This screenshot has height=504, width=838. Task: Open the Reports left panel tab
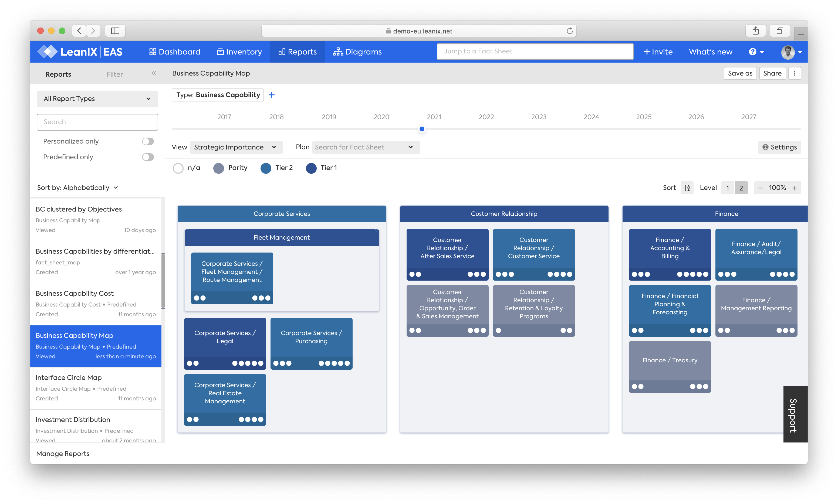(x=59, y=74)
